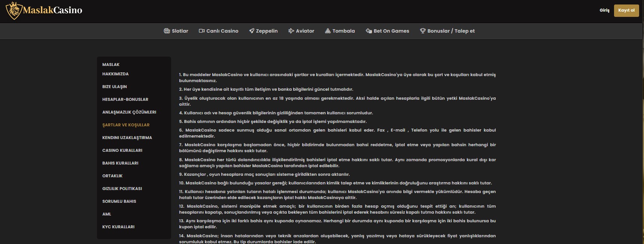Open the Slotlar menu item
The image size is (644, 244).
point(176,31)
